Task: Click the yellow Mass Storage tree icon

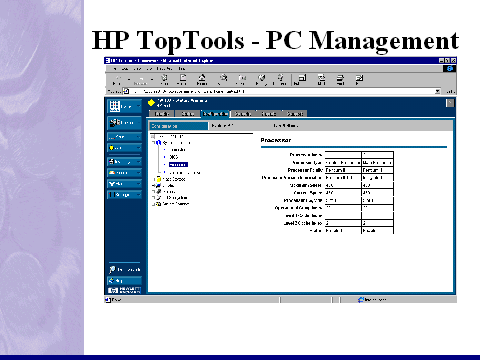Action: [159, 179]
